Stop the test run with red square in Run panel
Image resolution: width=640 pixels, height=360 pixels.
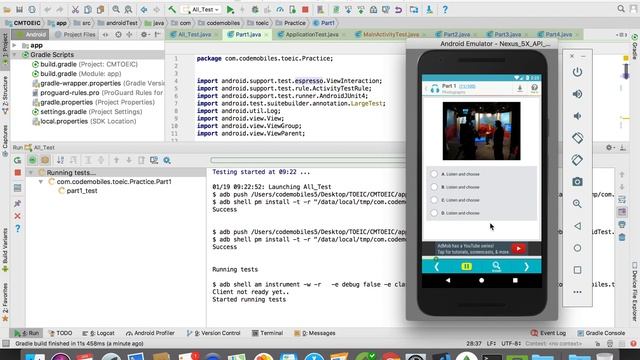pos(18,173)
